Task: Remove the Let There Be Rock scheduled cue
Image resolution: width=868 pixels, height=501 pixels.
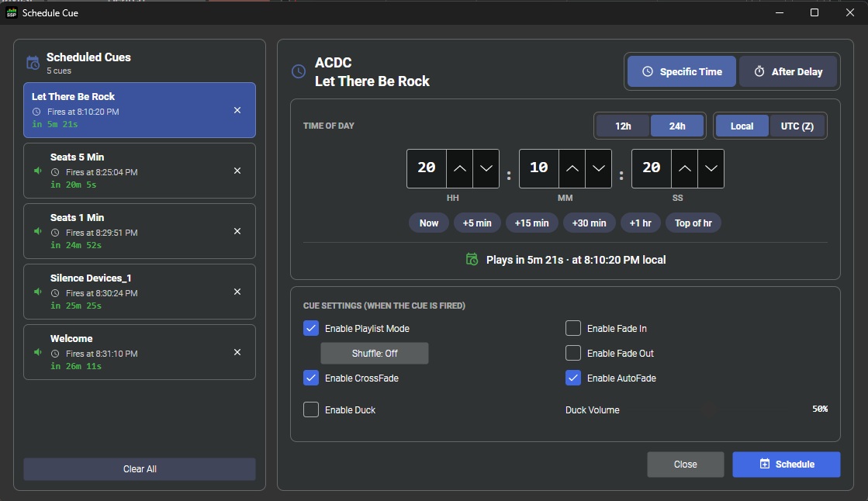Action: 237,110
